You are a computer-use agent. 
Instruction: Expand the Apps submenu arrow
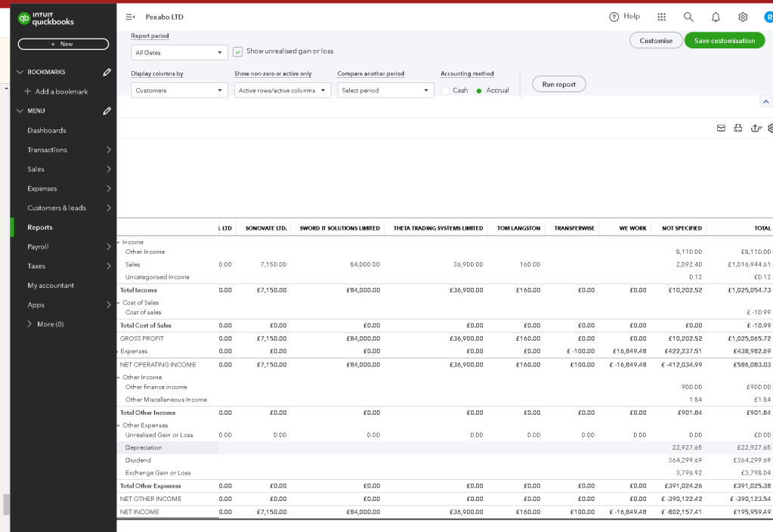[x=109, y=305]
